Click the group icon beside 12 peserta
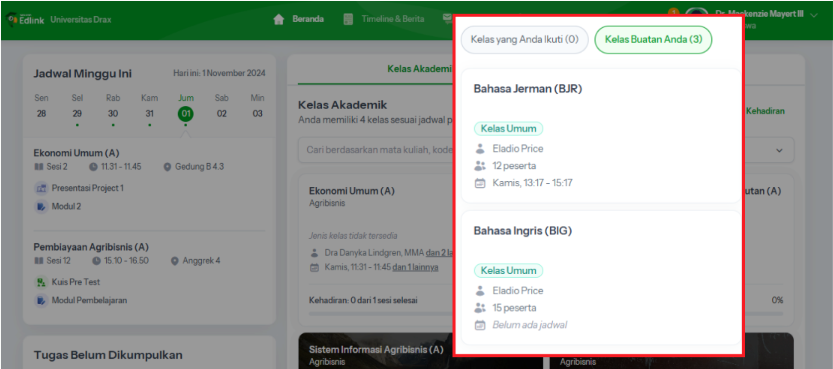Screen dimensions: 833x369 click(x=480, y=166)
